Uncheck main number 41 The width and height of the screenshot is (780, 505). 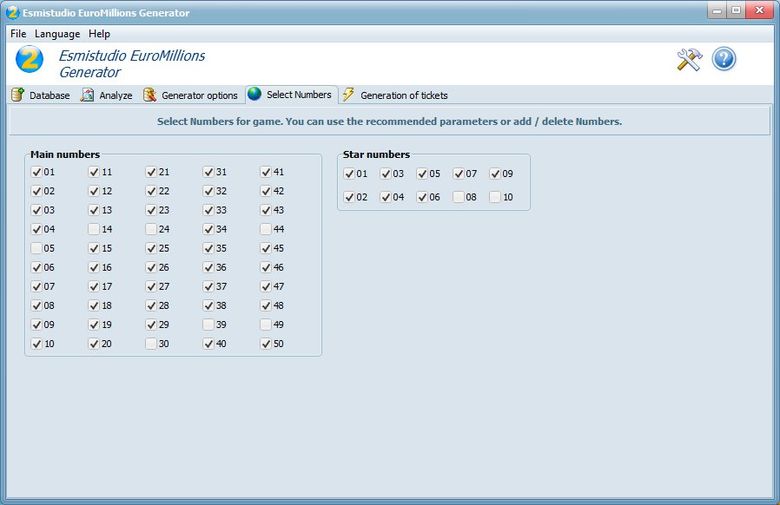pos(266,172)
